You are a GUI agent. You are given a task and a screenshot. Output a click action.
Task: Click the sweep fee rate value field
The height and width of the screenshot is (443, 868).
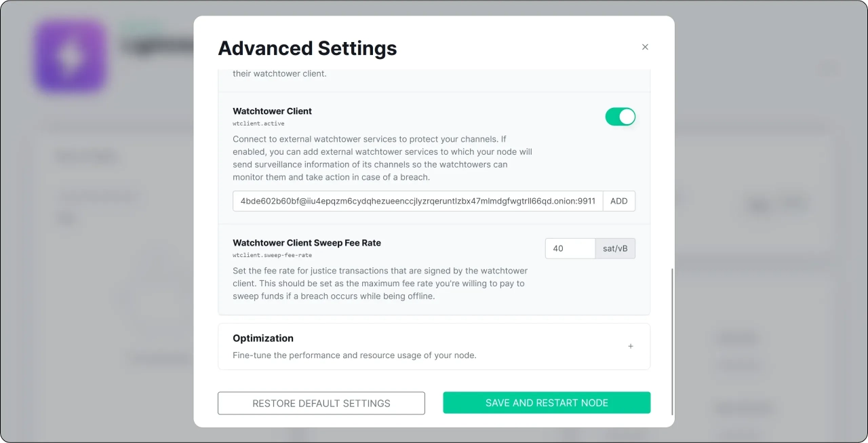click(570, 248)
